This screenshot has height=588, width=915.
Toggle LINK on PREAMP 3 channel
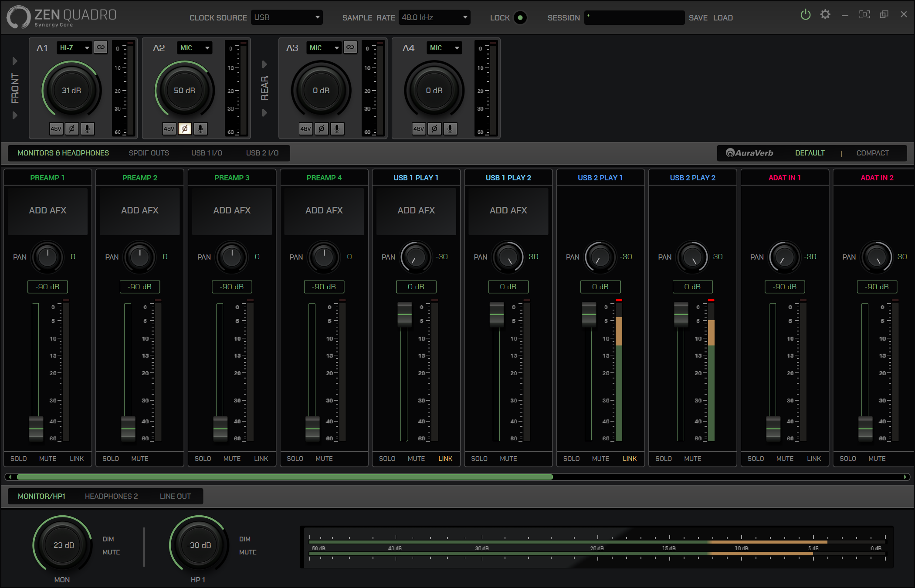(x=261, y=459)
